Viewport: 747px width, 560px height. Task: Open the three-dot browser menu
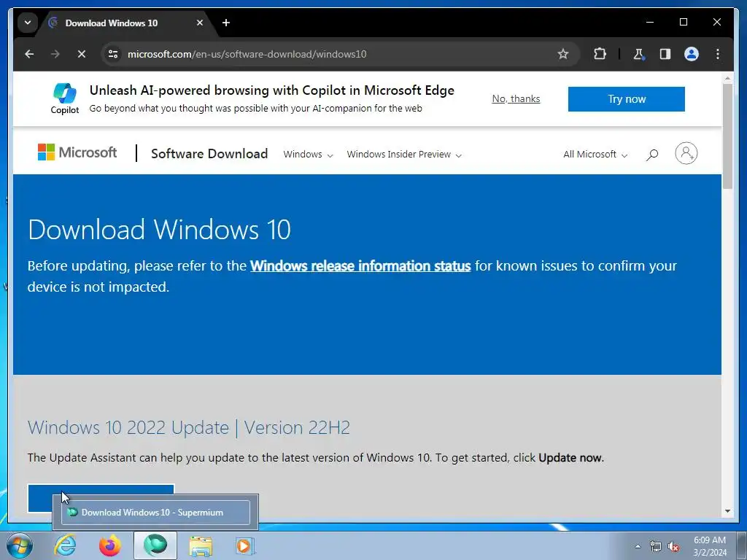pyautogui.click(x=718, y=54)
